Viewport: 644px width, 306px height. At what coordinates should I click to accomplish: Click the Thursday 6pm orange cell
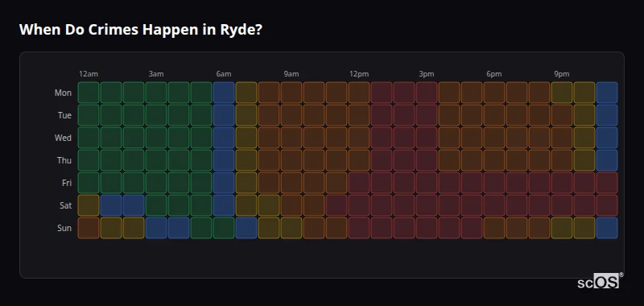coord(494,160)
